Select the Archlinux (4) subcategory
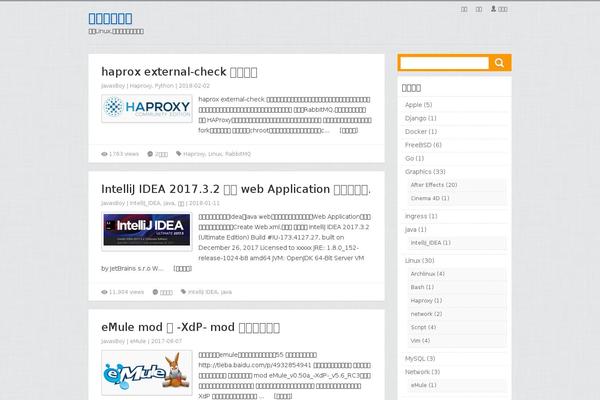Screen dimensions: 600x400 tap(427, 274)
